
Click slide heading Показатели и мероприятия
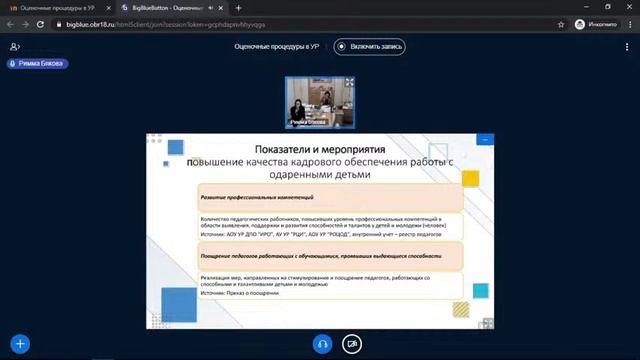click(x=320, y=149)
